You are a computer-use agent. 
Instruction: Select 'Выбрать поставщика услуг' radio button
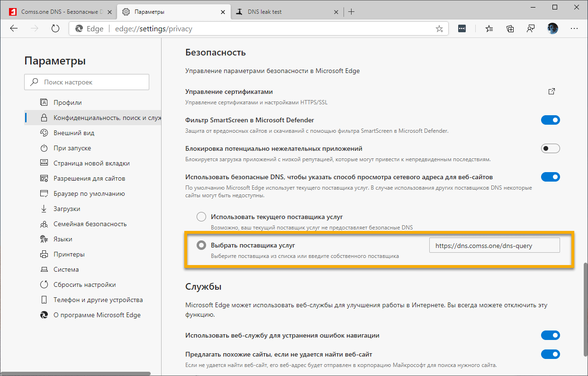(201, 245)
